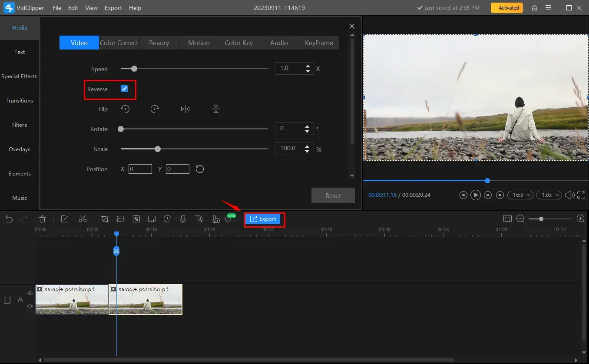Open the Special Effects sidebar section
The image size is (589, 364).
coord(20,76)
